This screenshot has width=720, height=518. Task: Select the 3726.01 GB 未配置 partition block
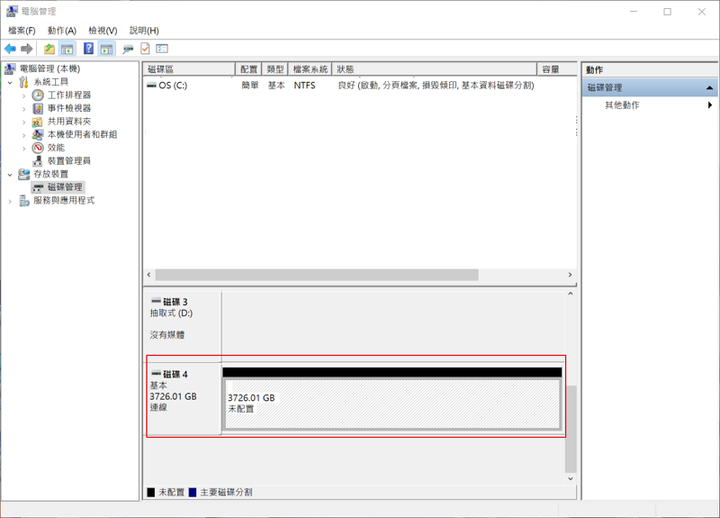(x=393, y=404)
